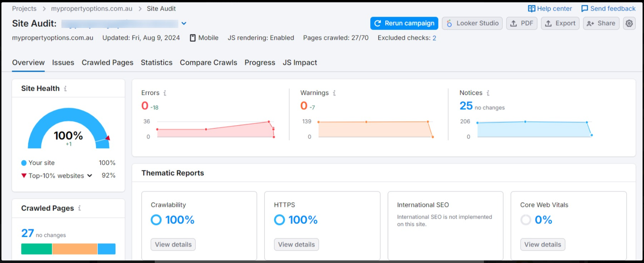644x263 pixels.
Task: Open the Issues tab
Action: pyautogui.click(x=63, y=62)
